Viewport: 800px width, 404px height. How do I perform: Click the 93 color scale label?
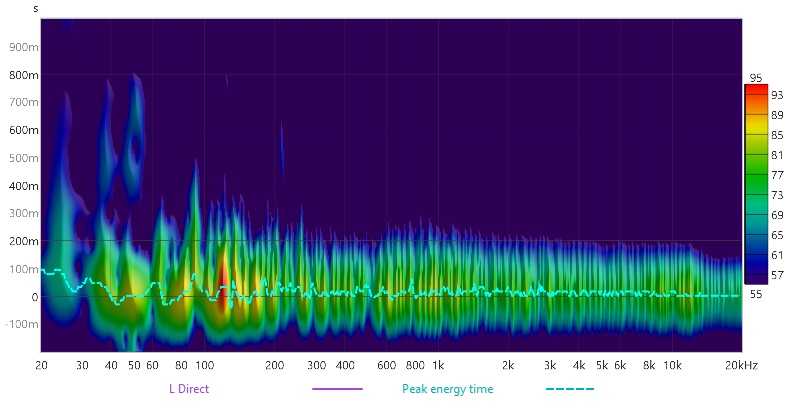pos(777,95)
